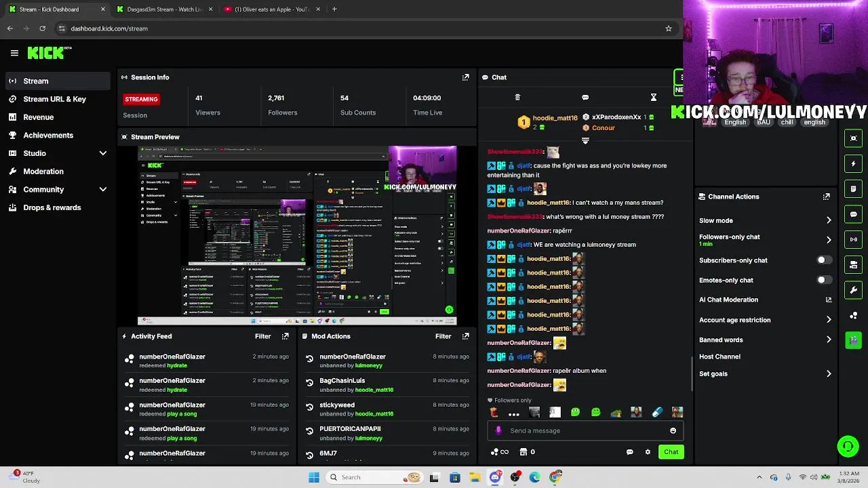Open Discord from the taskbar

[x=495, y=477]
